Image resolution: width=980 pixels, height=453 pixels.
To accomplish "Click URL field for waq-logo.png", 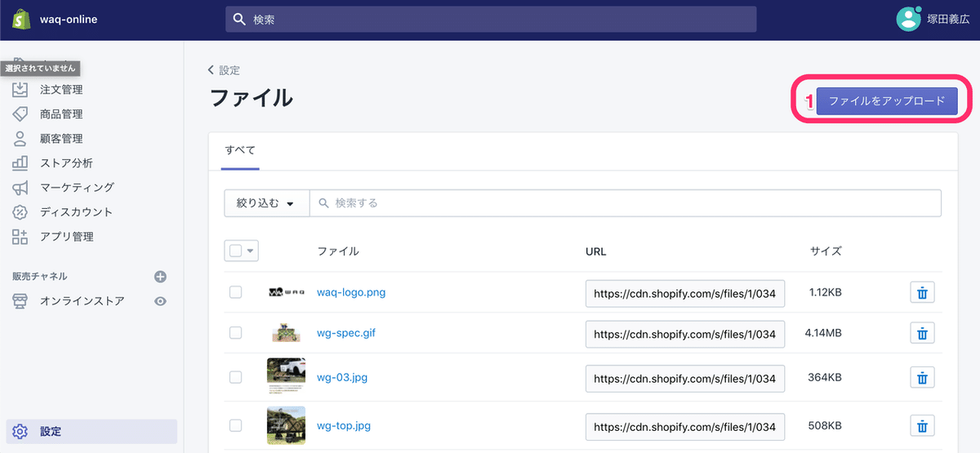I will pos(685,293).
